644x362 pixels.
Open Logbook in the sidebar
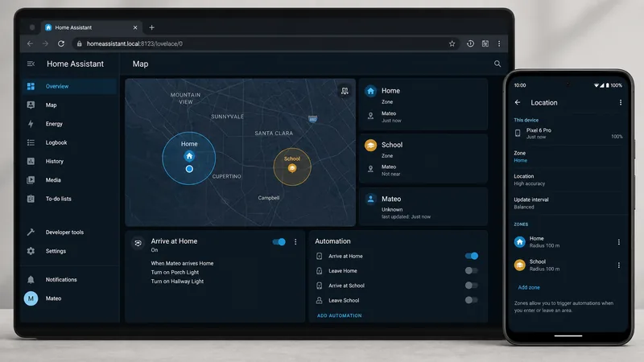coord(69,142)
